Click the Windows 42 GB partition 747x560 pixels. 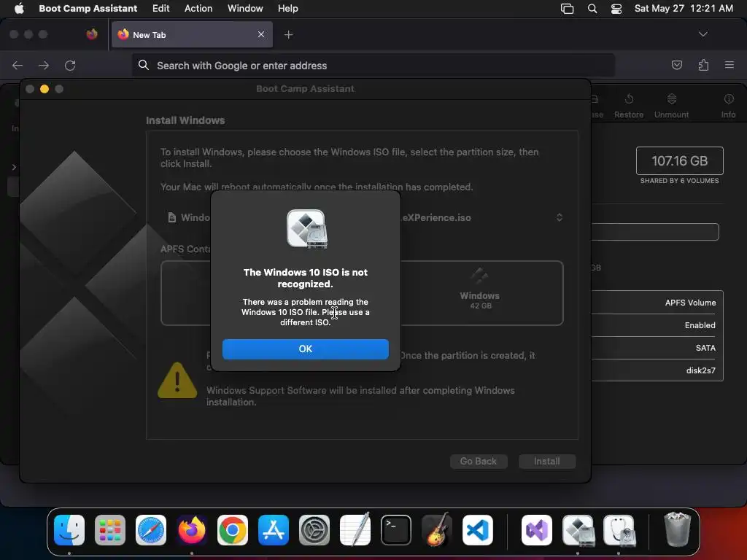click(480, 293)
